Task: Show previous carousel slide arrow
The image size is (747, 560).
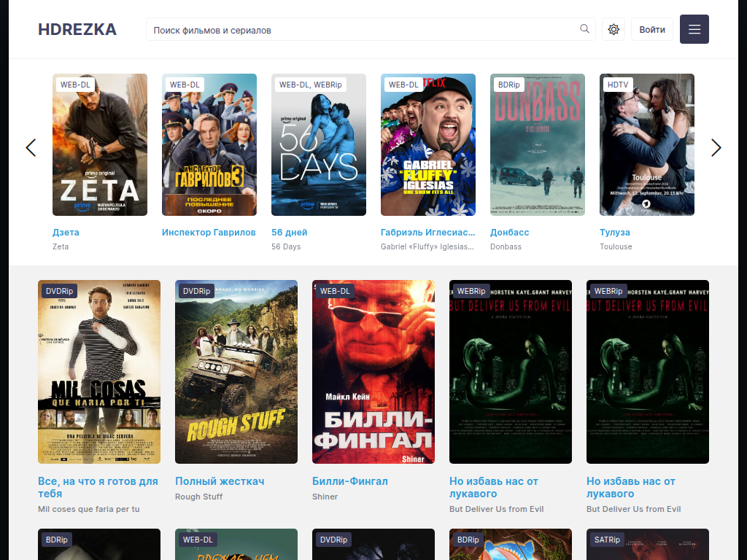Action: click(31, 147)
